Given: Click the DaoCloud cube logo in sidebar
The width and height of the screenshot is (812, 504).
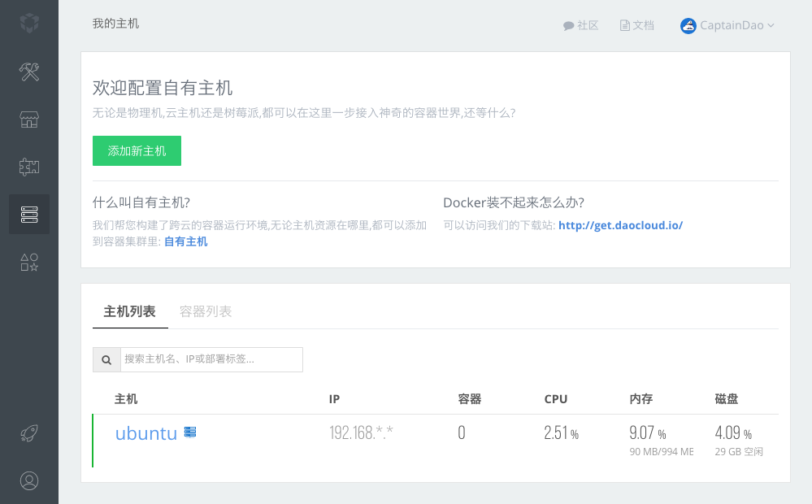Looking at the screenshot, I should coord(29,22).
